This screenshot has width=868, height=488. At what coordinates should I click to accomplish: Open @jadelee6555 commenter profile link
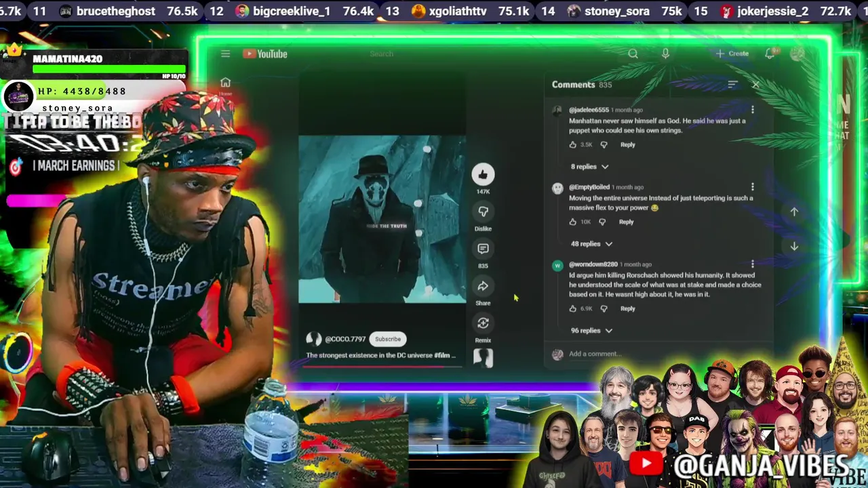(x=589, y=110)
